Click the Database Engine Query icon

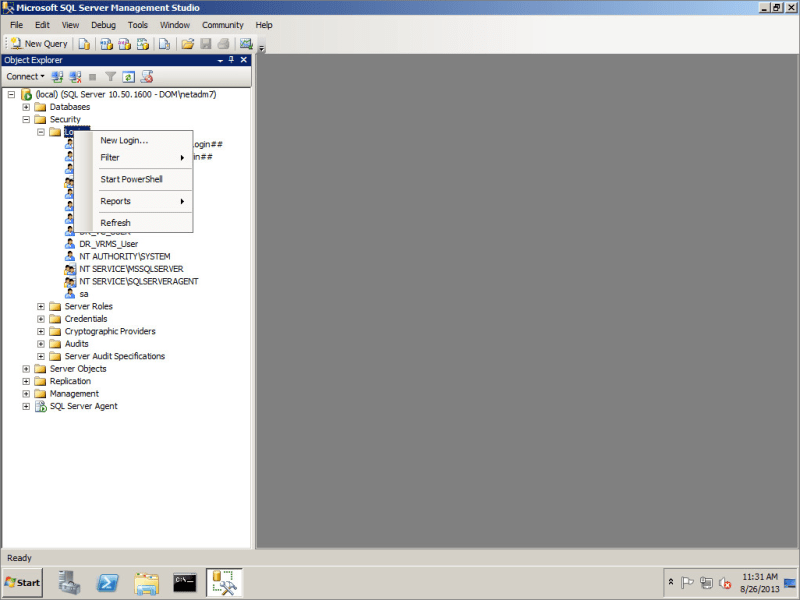pos(85,44)
